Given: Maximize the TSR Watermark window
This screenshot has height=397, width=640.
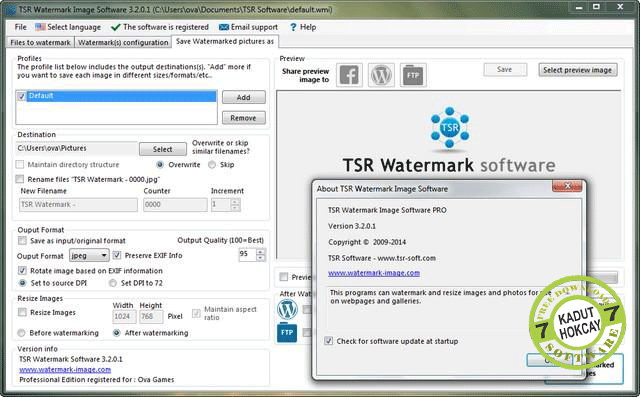Looking at the screenshot, I should click(x=596, y=7).
